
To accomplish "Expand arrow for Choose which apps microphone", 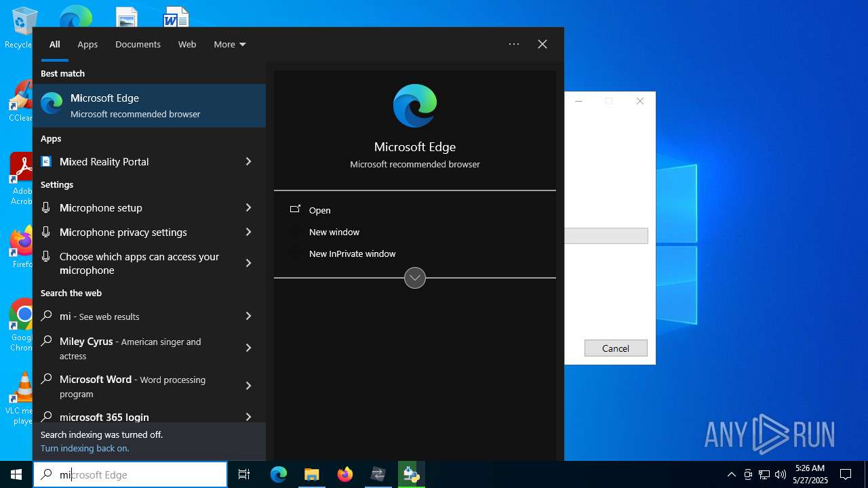I will pyautogui.click(x=248, y=263).
